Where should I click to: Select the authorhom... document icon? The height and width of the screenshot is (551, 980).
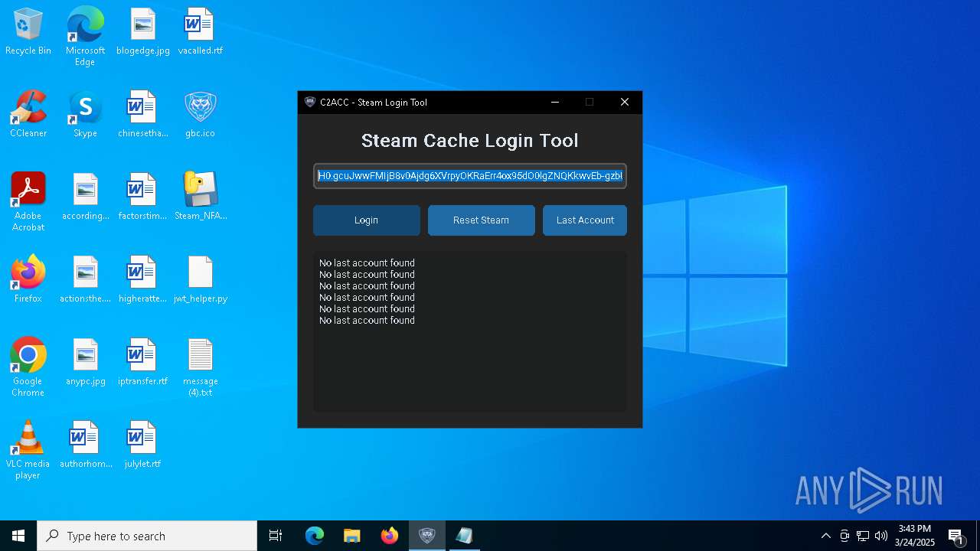(x=85, y=445)
